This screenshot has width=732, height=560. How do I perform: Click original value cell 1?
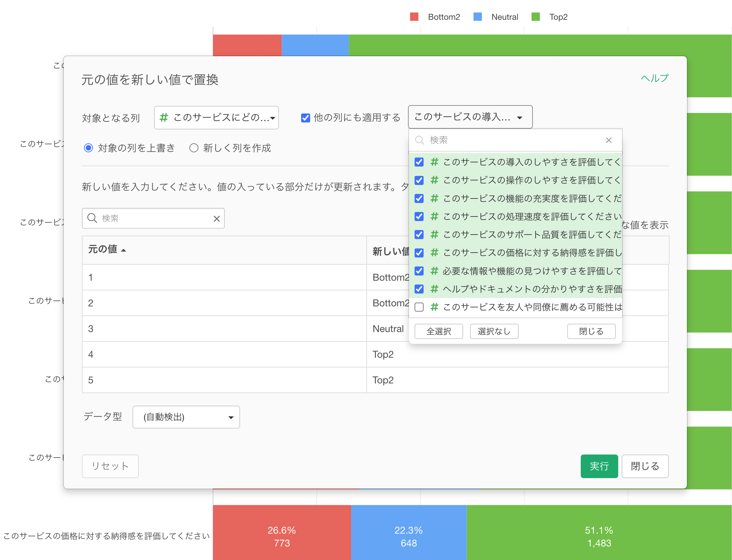[224, 278]
